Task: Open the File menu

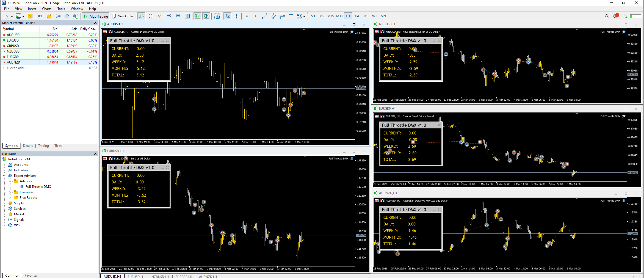Action: [x=7, y=9]
